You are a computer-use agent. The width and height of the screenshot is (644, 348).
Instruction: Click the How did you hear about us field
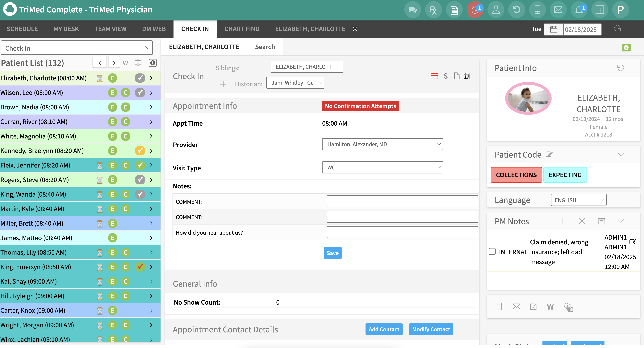coord(402,232)
